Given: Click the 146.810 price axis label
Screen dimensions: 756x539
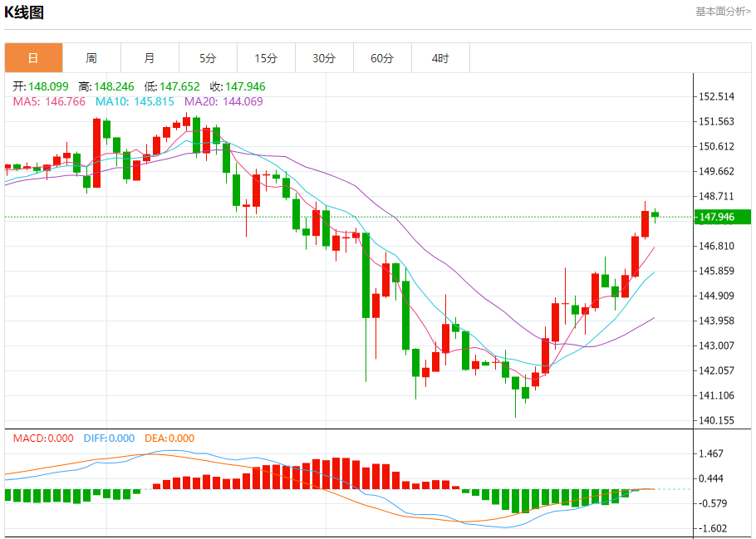Looking at the screenshot, I should pos(716,246).
